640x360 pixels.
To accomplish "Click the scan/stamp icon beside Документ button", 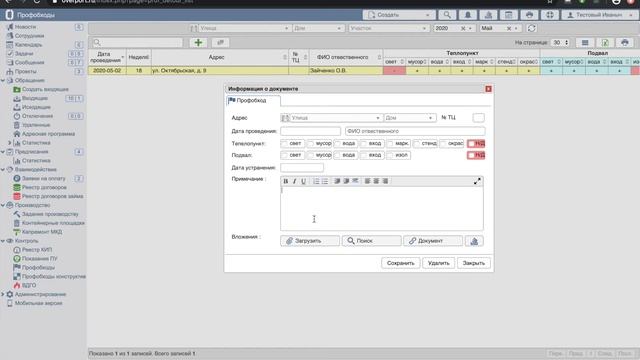I will [x=474, y=241].
